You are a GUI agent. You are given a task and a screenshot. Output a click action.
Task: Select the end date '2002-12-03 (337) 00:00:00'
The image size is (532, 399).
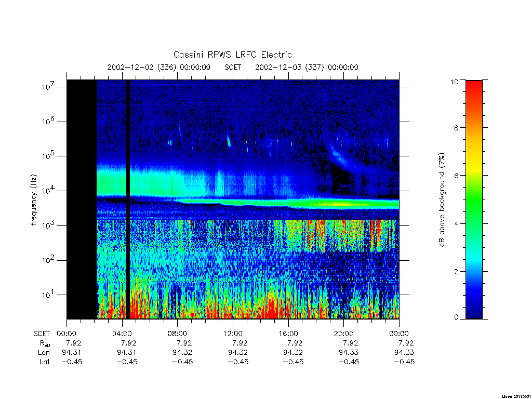coord(307,67)
